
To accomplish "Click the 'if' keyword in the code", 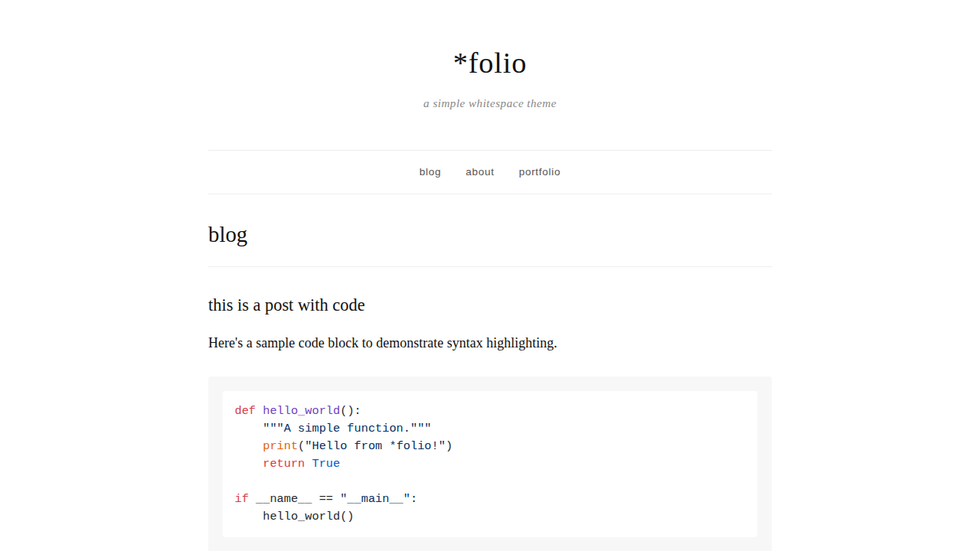I will pos(241,499).
